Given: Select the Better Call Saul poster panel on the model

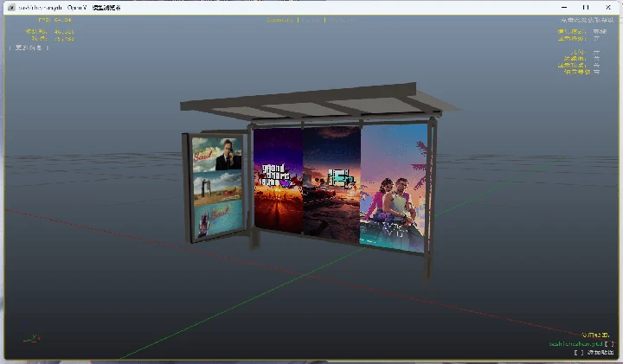Looking at the screenshot, I should 217,188.
